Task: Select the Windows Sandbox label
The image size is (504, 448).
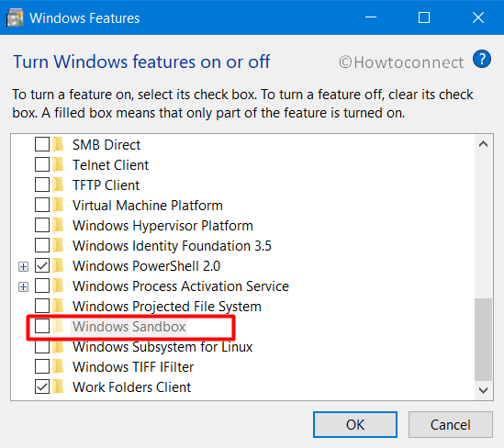Action: (x=129, y=327)
